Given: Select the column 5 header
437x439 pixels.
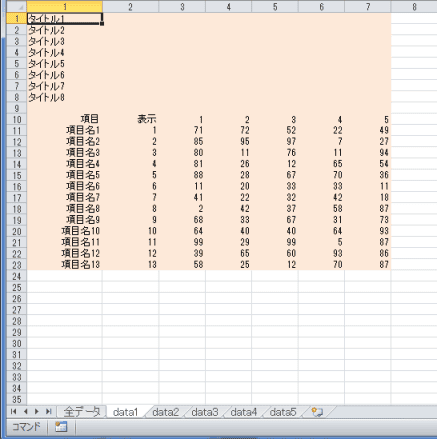Looking at the screenshot, I should coord(275,7).
